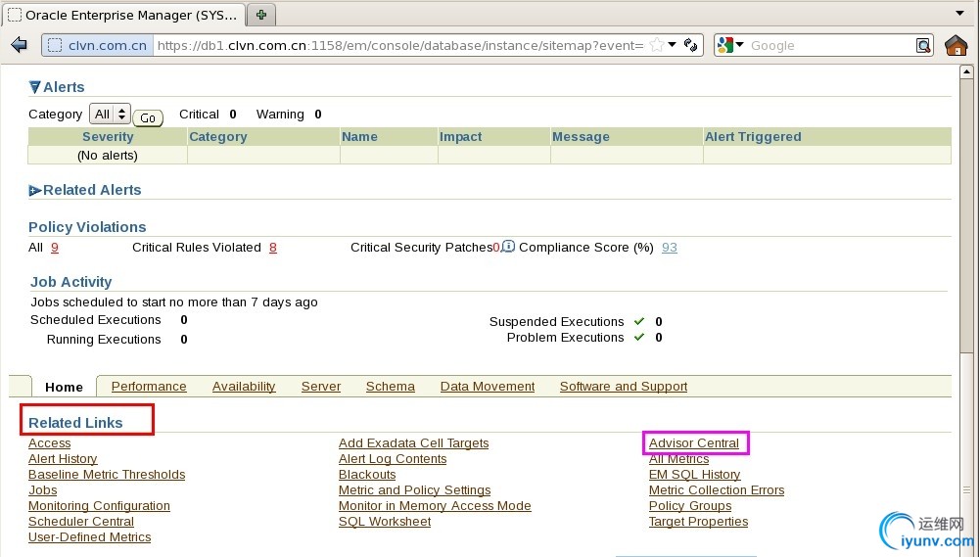980x557 pixels.
Task: Click the search magnifier icon
Action: (x=922, y=45)
